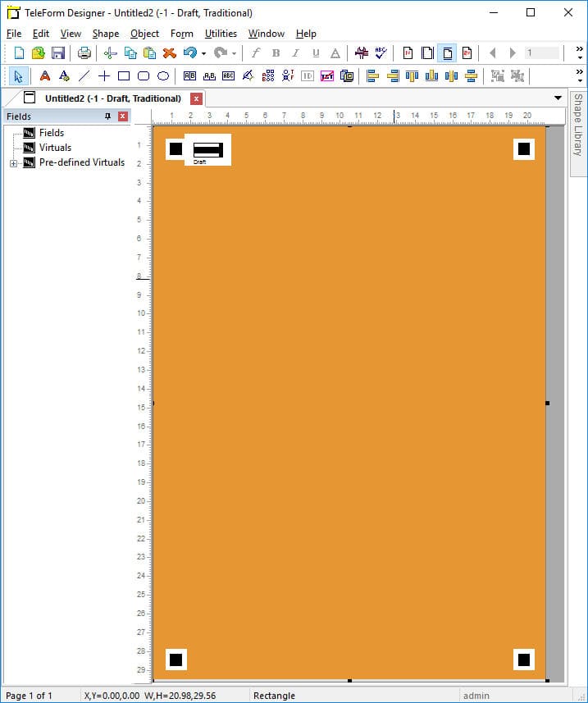Select the rectangle shape tool
This screenshot has height=703, width=588.
[124, 75]
